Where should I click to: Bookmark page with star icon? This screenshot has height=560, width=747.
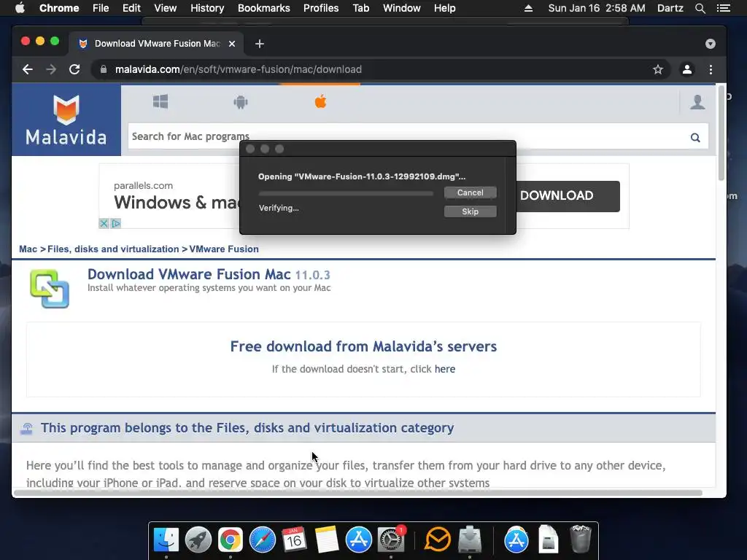[658, 69]
